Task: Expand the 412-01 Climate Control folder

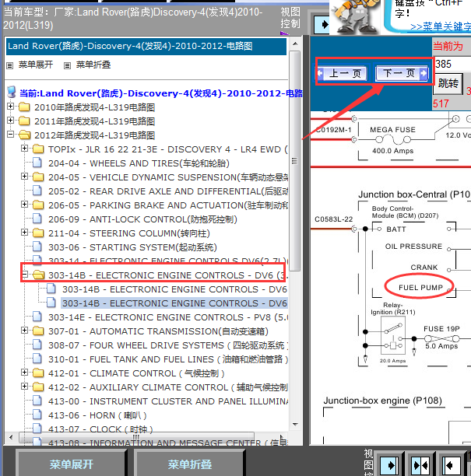Action: pos(24,373)
